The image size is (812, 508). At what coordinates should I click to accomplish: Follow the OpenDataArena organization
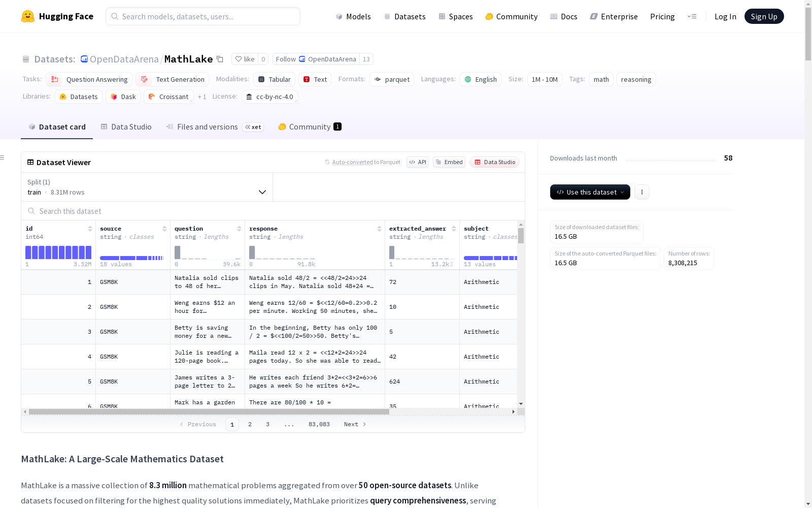[x=316, y=59]
